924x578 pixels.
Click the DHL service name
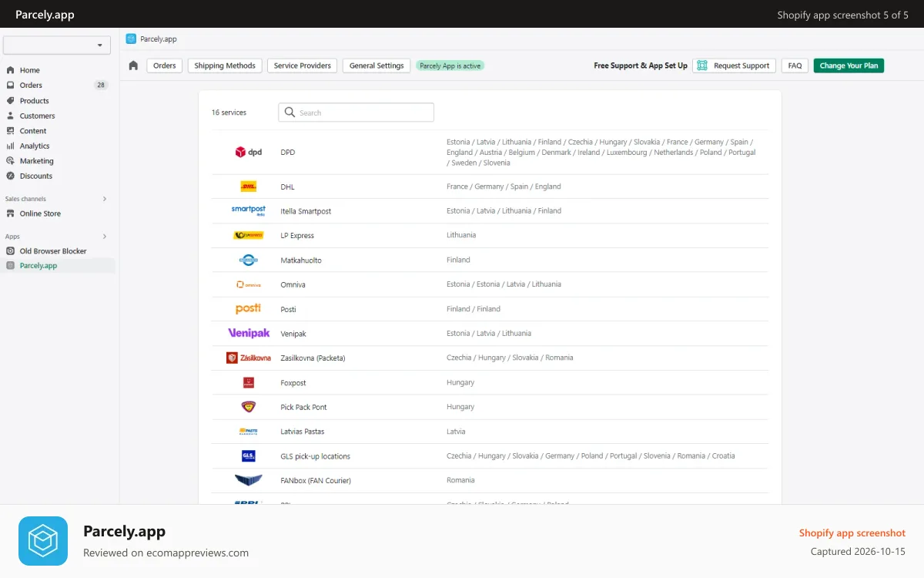[x=287, y=187]
